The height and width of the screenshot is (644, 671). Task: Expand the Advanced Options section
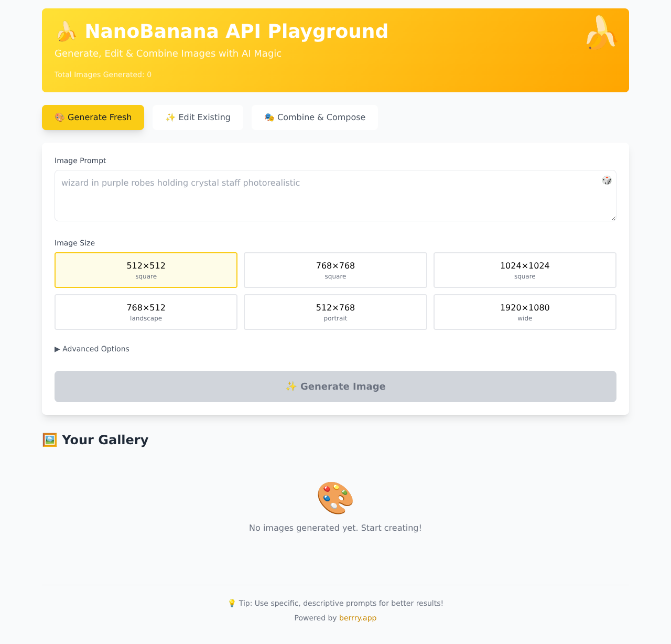click(x=92, y=349)
